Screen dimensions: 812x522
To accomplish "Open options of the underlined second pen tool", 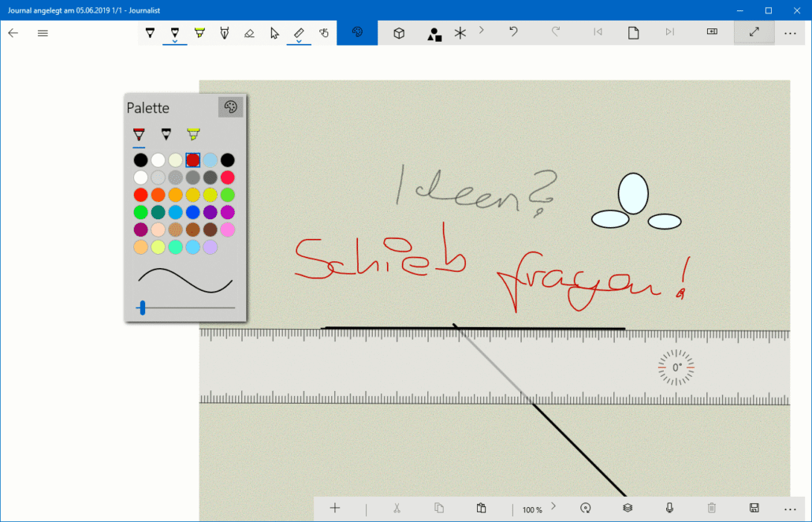I will click(175, 42).
